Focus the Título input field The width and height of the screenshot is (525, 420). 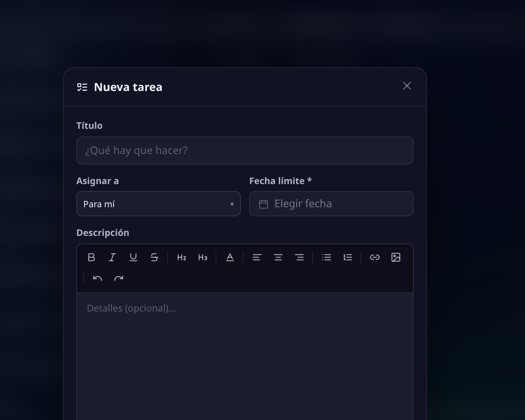(245, 150)
